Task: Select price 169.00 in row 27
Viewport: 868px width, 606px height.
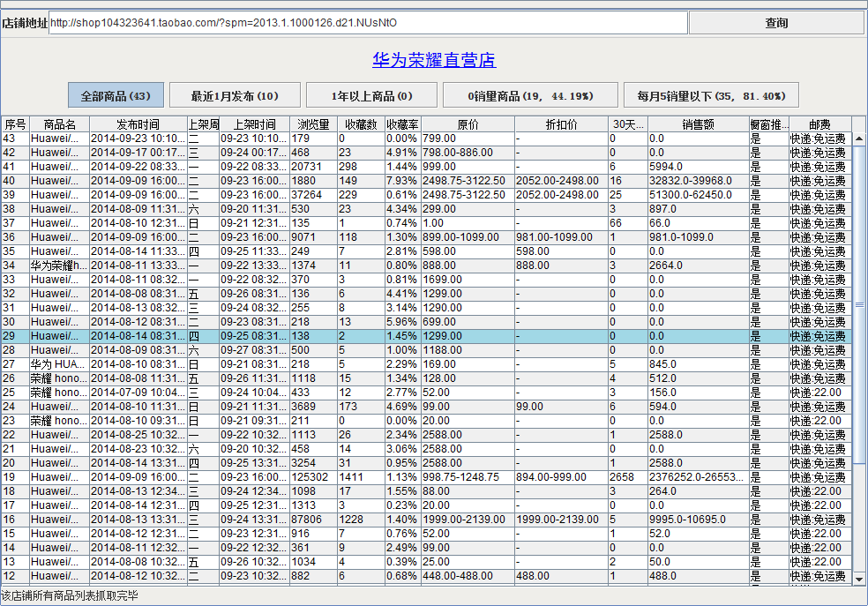Action: click(468, 364)
